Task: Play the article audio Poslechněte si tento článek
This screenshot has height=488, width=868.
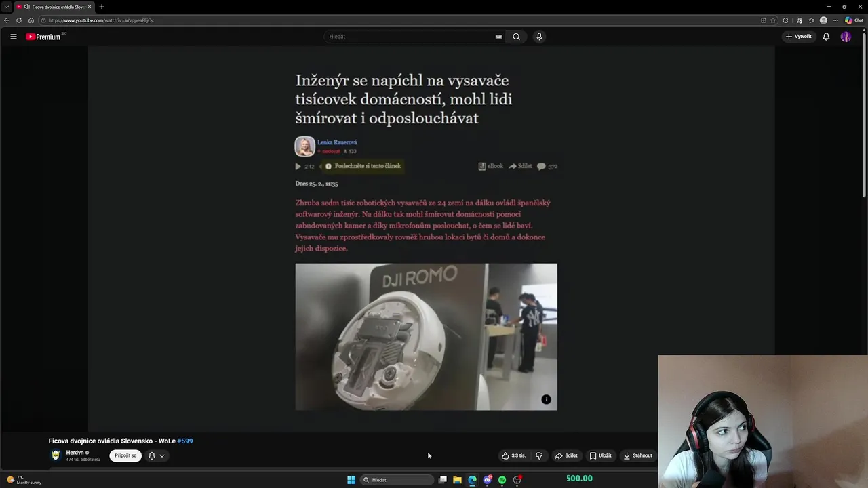Action: tap(363, 166)
